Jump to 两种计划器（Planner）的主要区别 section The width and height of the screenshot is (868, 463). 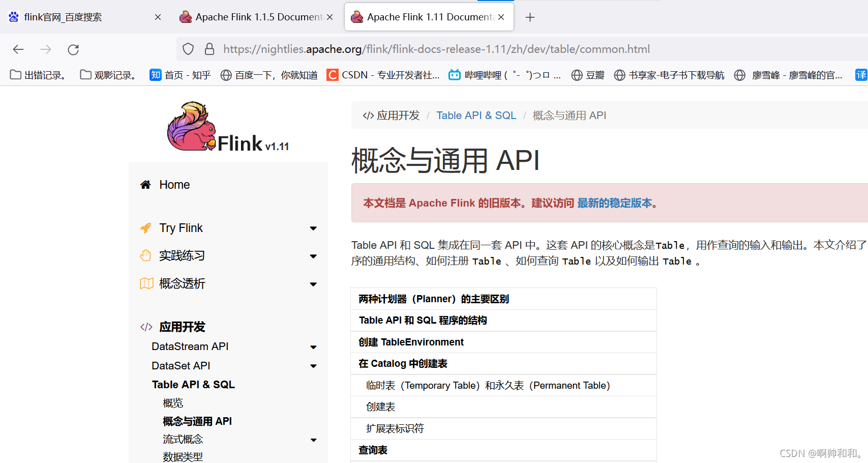(x=434, y=299)
